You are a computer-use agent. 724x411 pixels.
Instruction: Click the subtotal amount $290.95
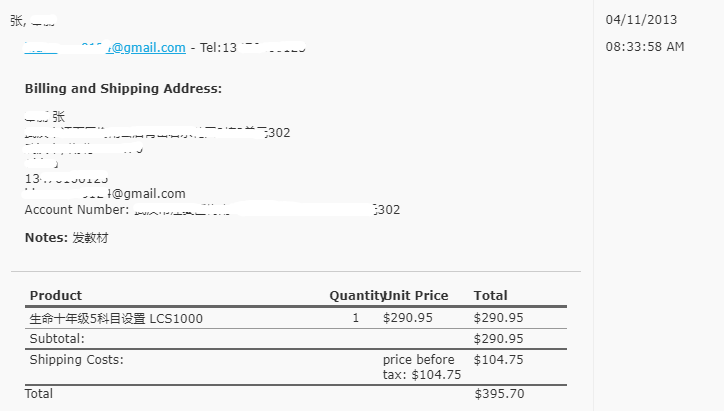[x=498, y=339]
